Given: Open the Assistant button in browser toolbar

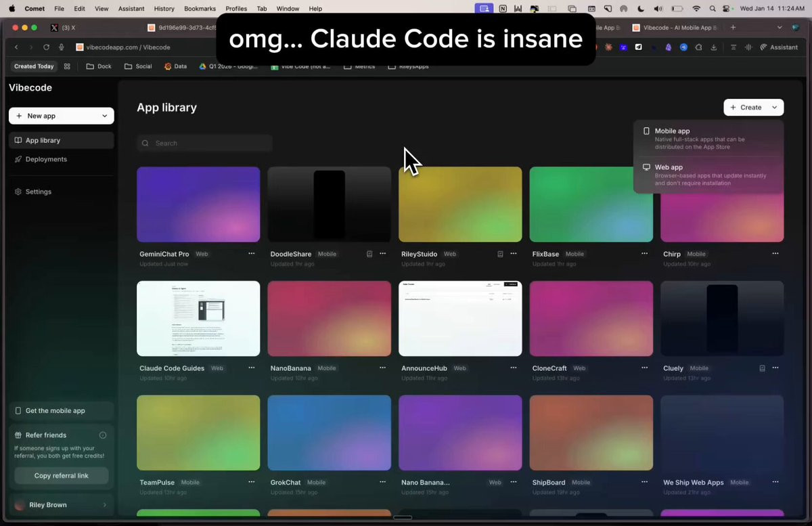Looking at the screenshot, I should pyautogui.click(x=779, y=47).
